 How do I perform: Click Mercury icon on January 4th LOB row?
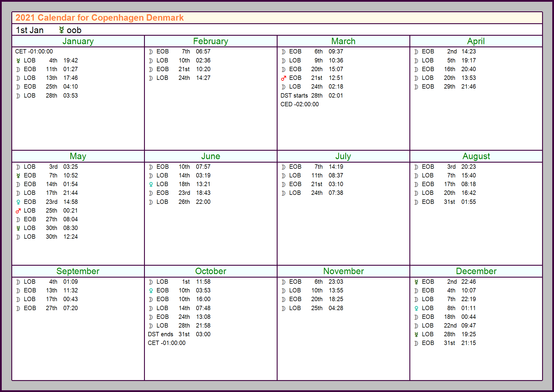tap(18, 61)
